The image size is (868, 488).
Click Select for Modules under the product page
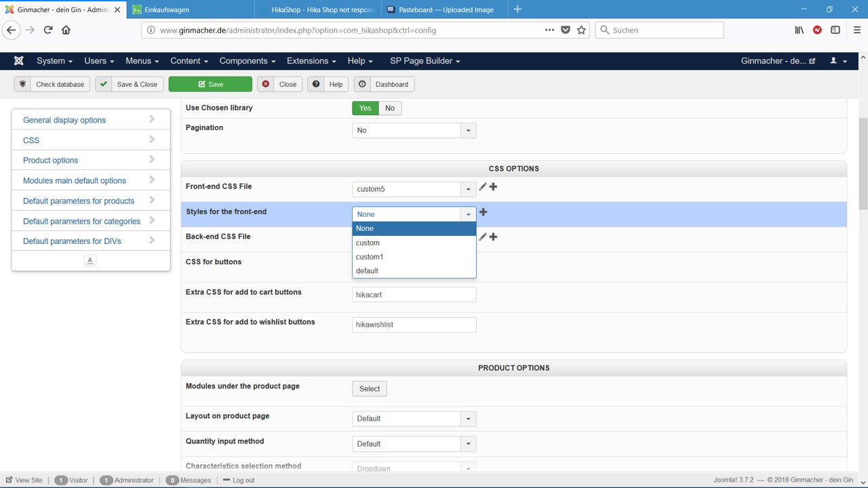tap(370, 389)
